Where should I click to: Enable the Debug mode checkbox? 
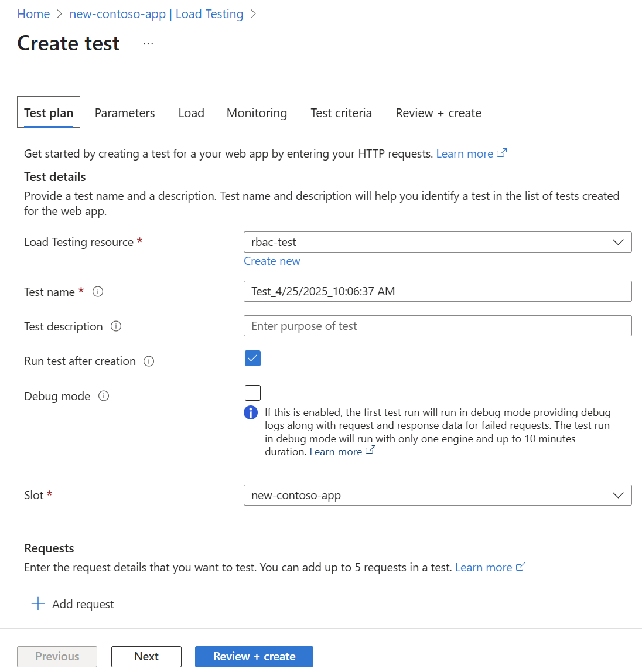(252, 393)
